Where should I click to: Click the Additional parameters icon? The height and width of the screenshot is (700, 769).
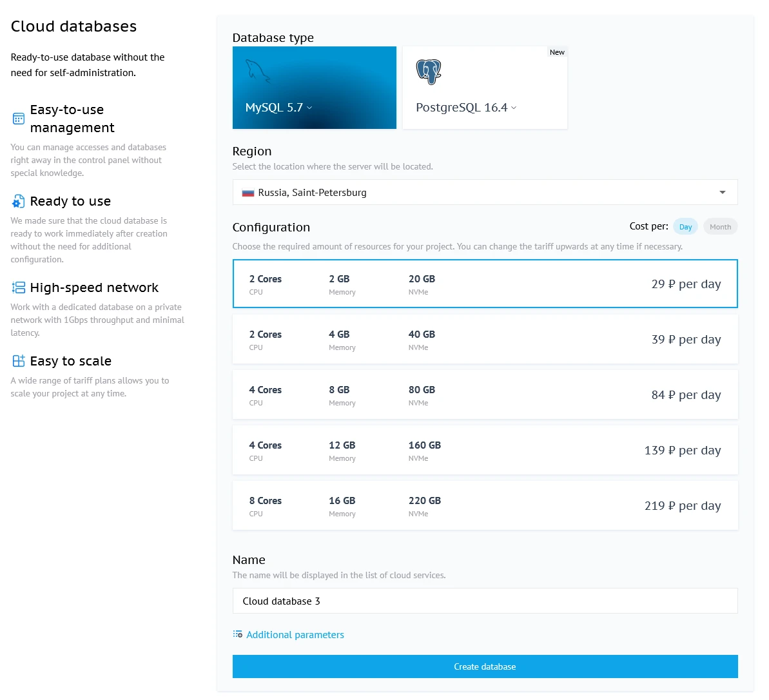237,634
